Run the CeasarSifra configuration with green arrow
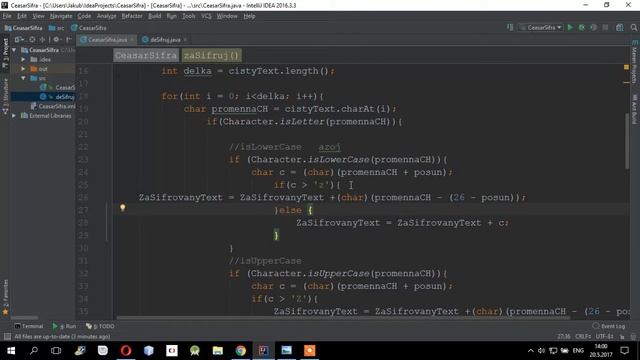The image size is (640, 360). [x=570, y=27]
